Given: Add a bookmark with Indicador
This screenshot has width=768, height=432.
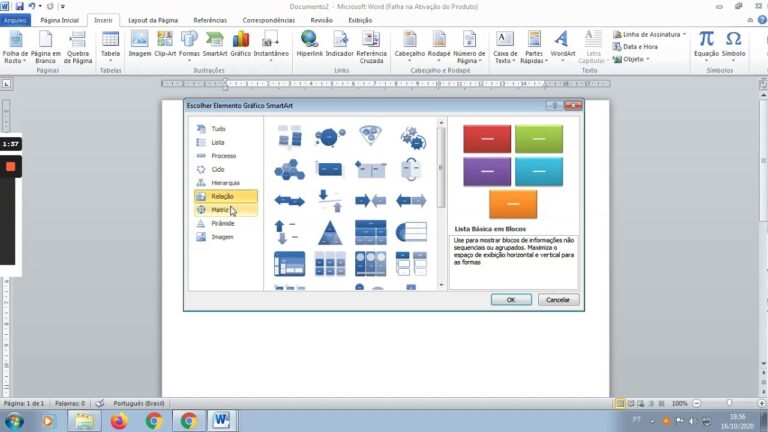Looking at the screenshot, I should point(339,44).
